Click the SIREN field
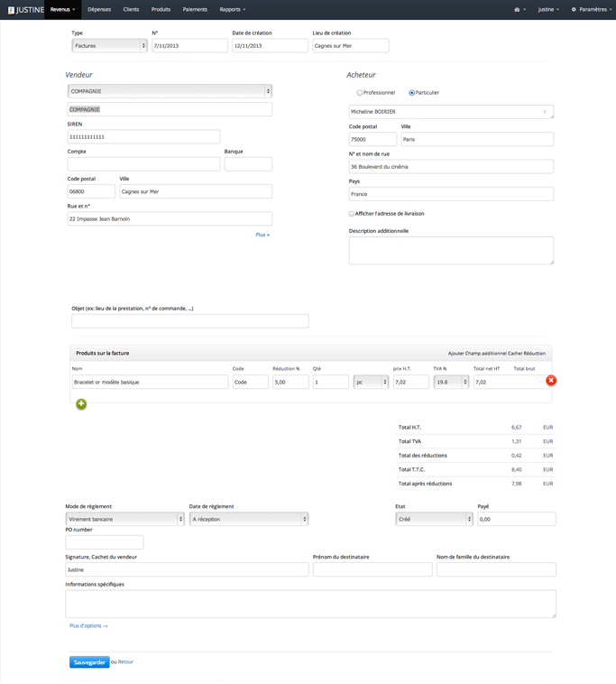The image size is (616, 684). pyautogui.click(x=143, y=137)
